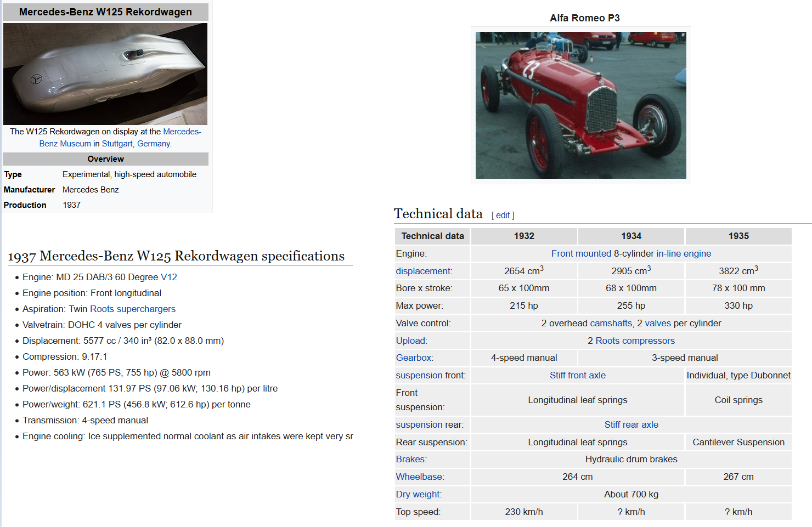The width and height of the screenshot is (812, 527).
Task: Click the Hydraulic drum brakes cell
Action: [631, 460]
